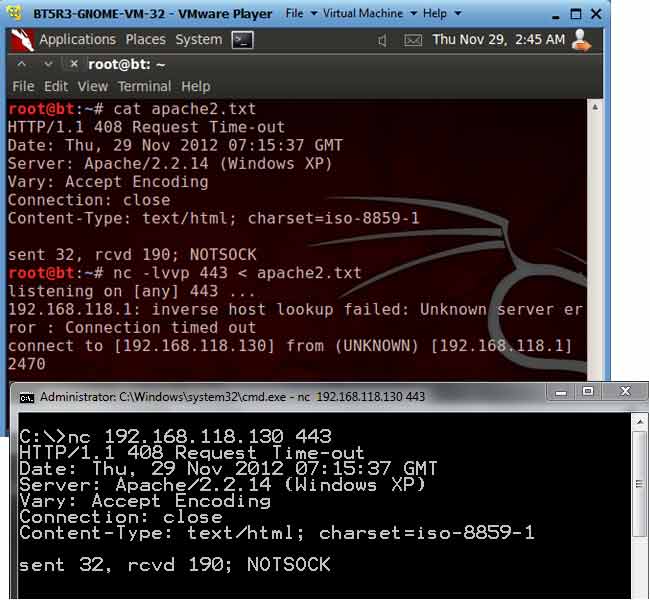Click the volume speaker icon

point(382,41)
